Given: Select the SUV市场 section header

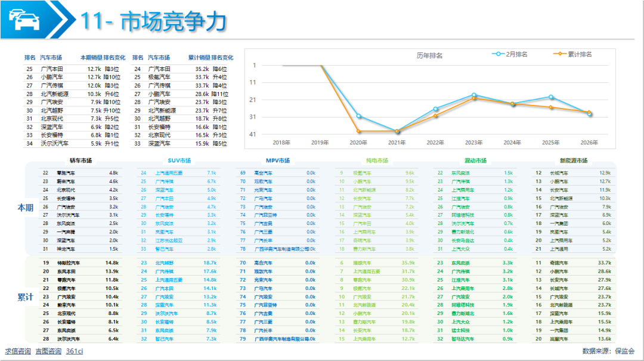Looking at the screenshot, I should click(x=178, y=161).
